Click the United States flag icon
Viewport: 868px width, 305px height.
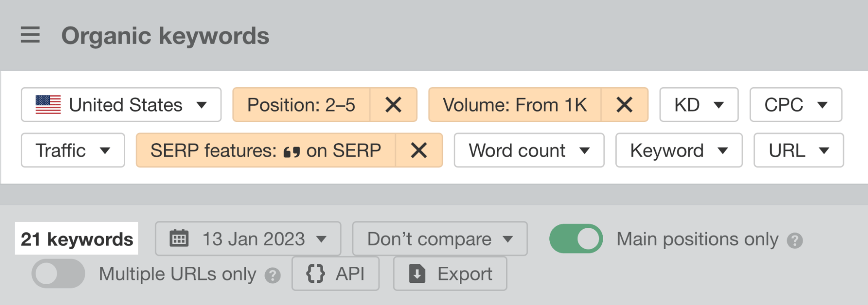pyautogui.click(x=48, y=105)
